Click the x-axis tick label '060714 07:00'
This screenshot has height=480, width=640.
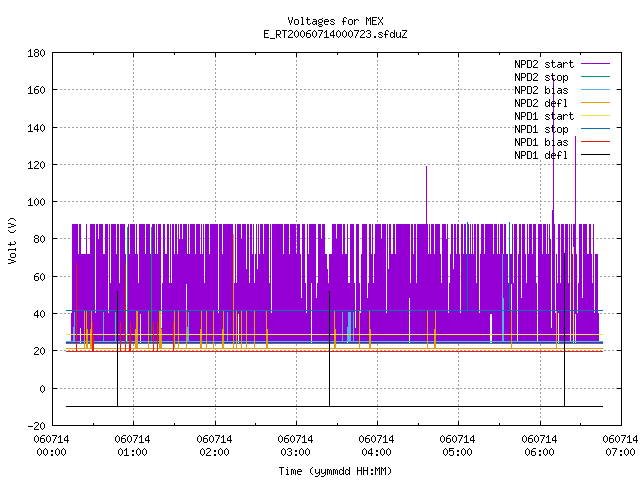point(620,446)
